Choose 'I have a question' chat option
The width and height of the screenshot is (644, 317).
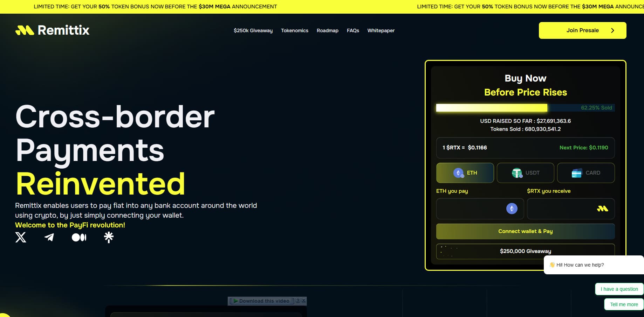click(619, 289)
